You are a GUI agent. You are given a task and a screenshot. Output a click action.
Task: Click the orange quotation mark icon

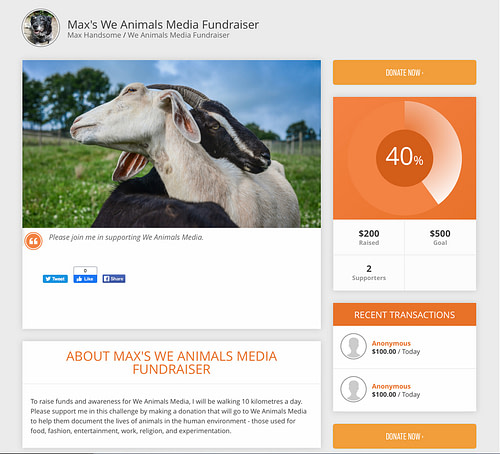click(x=33, y=241)
